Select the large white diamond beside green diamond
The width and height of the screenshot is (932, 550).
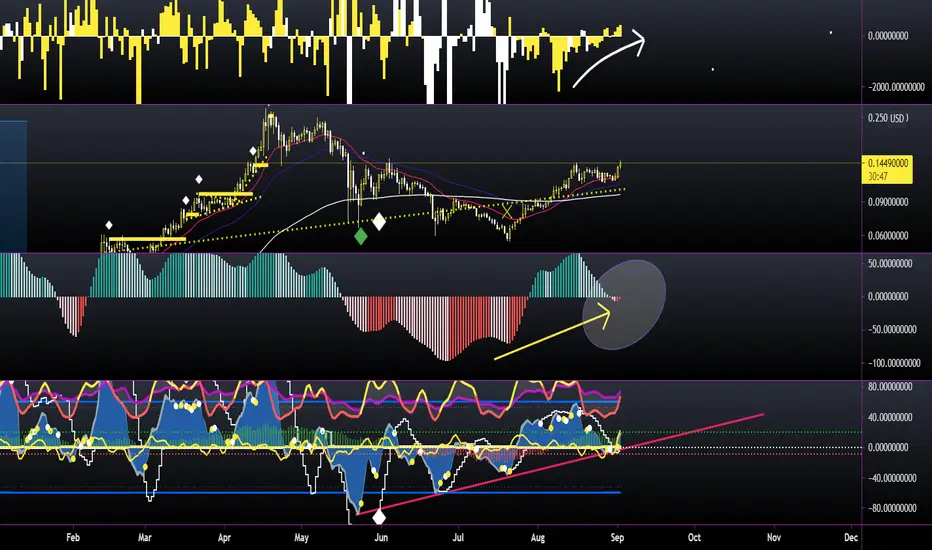(379, 222)
